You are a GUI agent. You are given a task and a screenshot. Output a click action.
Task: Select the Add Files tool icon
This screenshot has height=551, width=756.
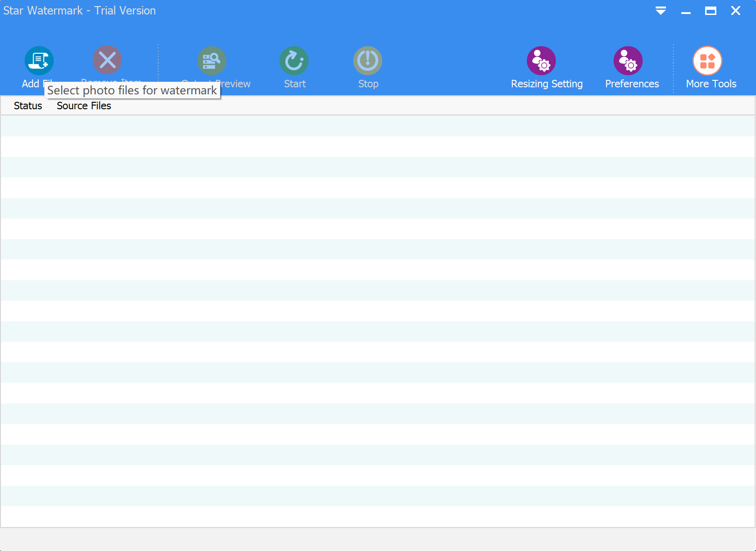click(39, 60)
